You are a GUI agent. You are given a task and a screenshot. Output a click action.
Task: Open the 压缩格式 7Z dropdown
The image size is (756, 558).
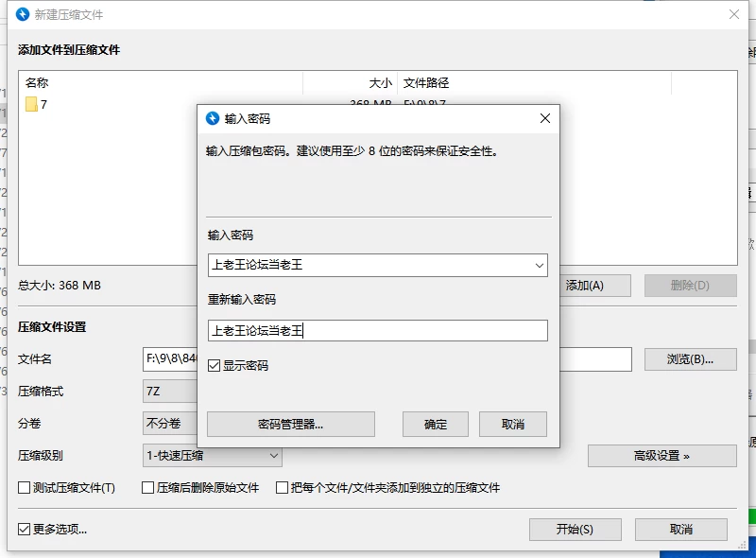170,391
